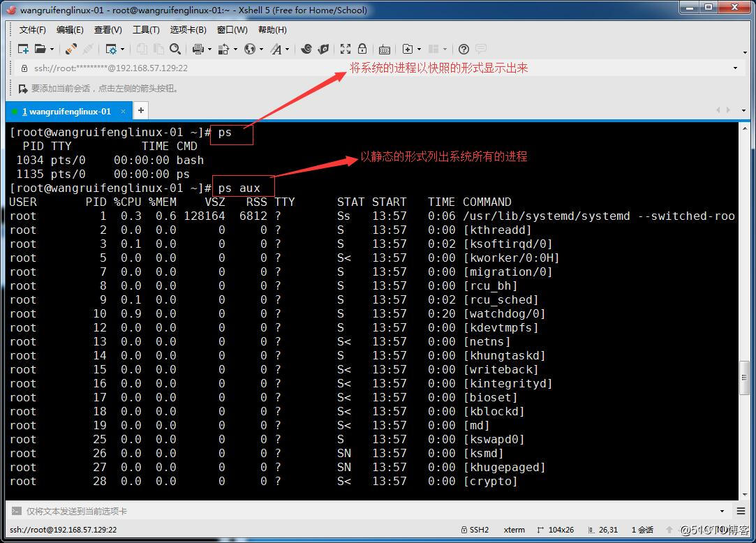Click the COMMAND column header text

pyautogui.click(x=487, y=202)
